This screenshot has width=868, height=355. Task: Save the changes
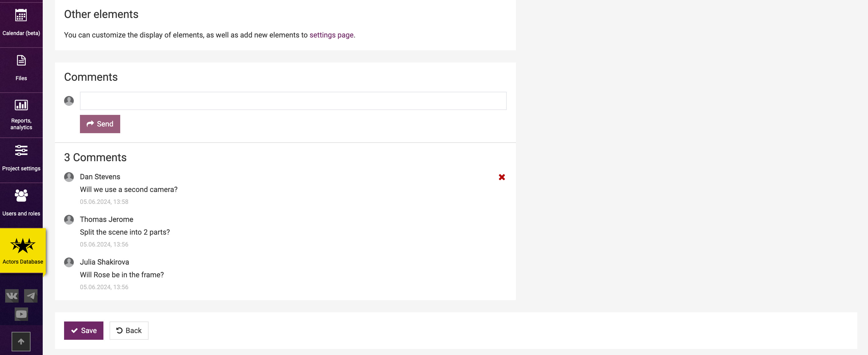(x=84, y=331)
